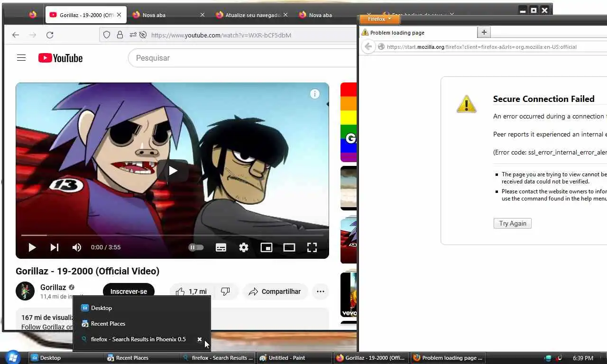Click the site identity globe icon in the old Firefox
This screenshot has width=607, height=364.
381,47
